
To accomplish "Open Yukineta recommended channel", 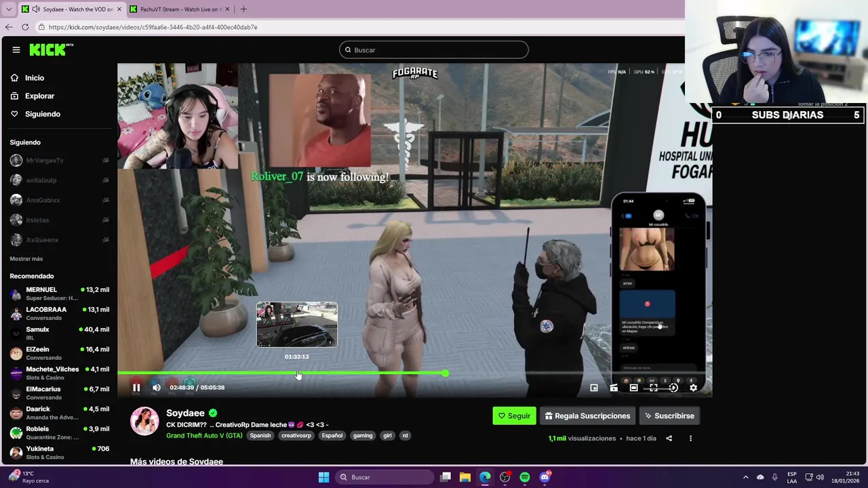I will pyautogui.click(x=60, y=453).
